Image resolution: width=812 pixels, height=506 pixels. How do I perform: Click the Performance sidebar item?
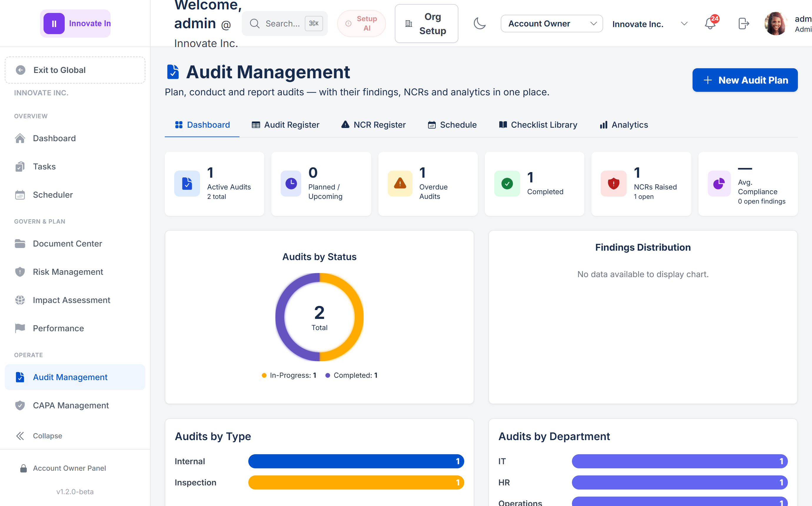pyautogui.click(x=75, y=328)
